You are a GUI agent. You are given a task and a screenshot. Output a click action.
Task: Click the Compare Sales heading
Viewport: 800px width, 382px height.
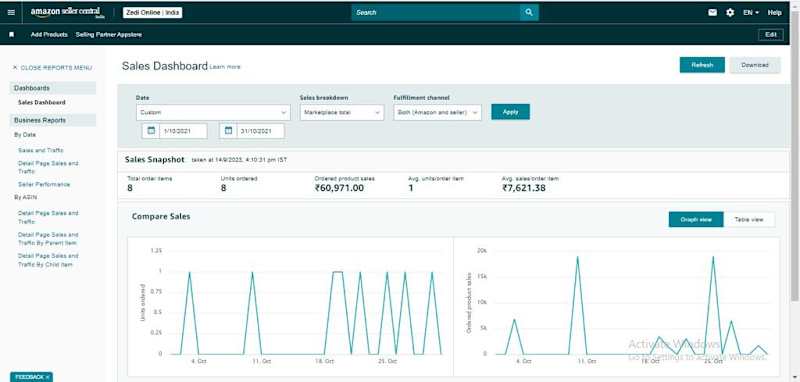point(161,216)
